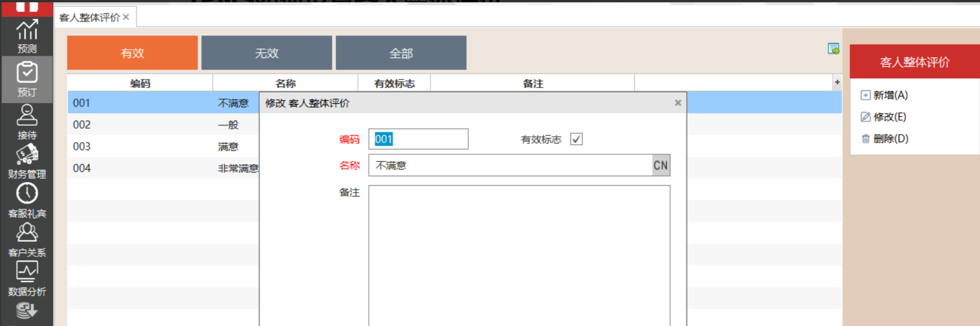Open the 财务管理 finance module
The image size is (980, 326).
[x=27, y=161]
